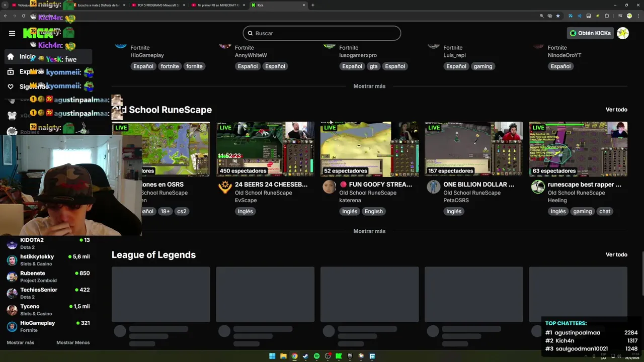
Task: Click the cs2 tag
Action: (x=182, y=211)
